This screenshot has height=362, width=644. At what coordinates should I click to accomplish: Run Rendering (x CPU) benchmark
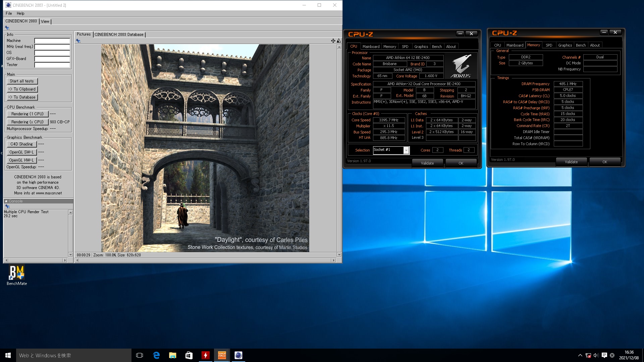click(x=28, y=122)
